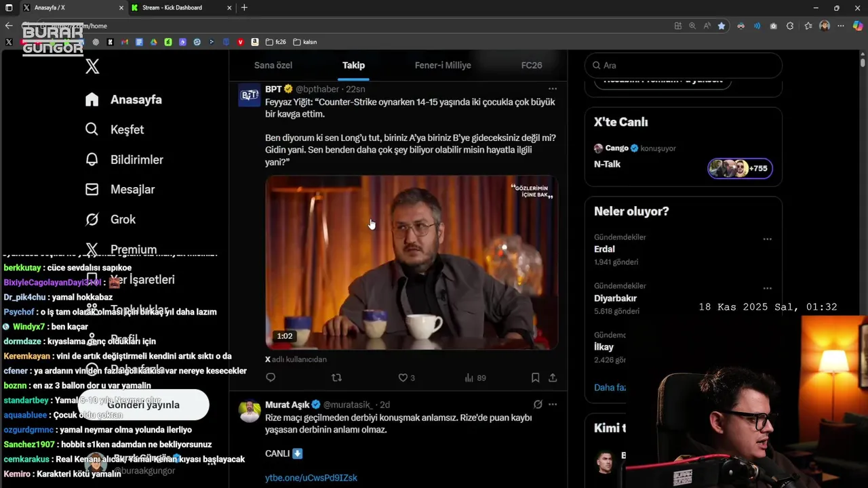The width and height of the screenshot is (868, 488).
Task: Open the Erdal trending topic
Action: (604, 249)
